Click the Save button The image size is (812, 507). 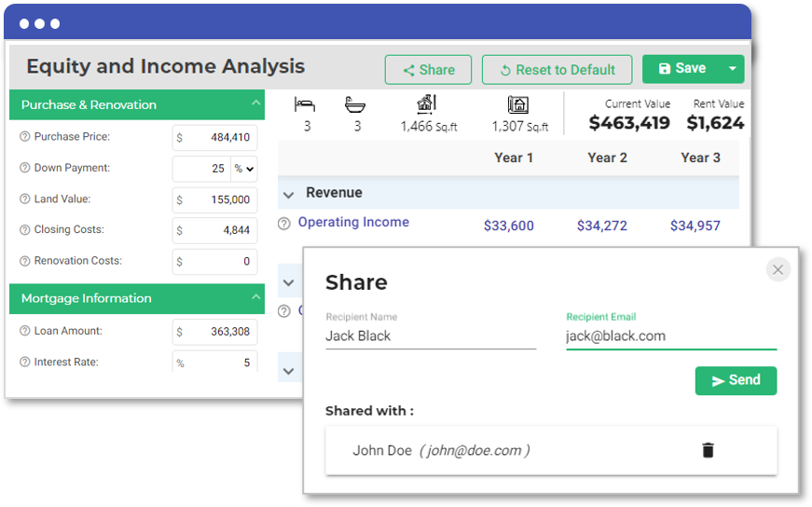681,69
